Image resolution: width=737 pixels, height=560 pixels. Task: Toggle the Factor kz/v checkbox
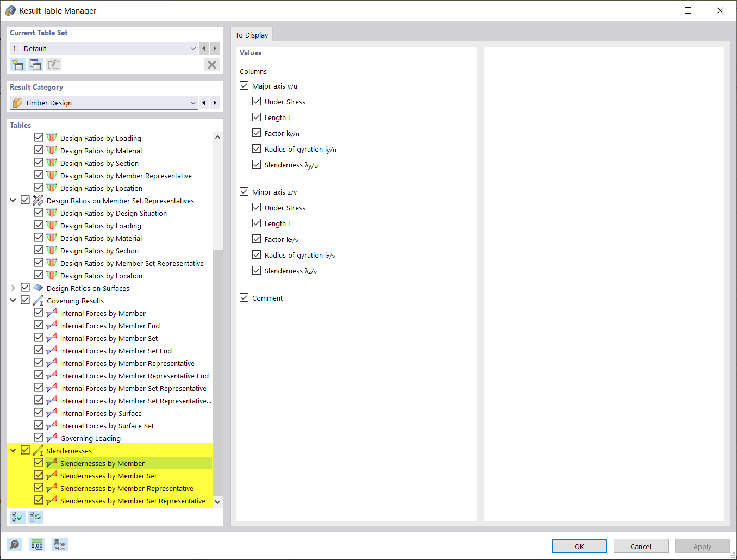257,239
